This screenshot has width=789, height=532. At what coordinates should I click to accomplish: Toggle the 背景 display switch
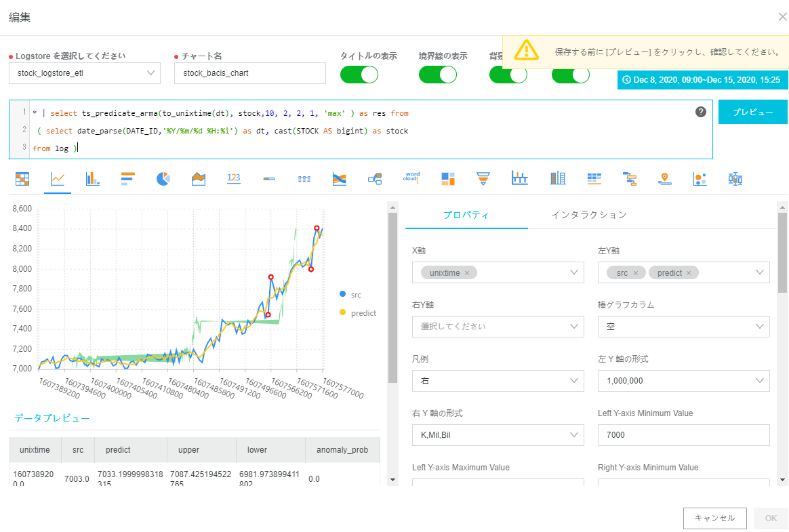(x=508, y=75)
